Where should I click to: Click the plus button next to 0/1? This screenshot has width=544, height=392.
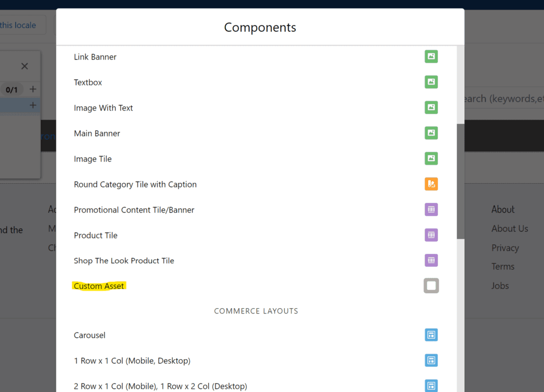pyautogui.click(x=33, y=89)
